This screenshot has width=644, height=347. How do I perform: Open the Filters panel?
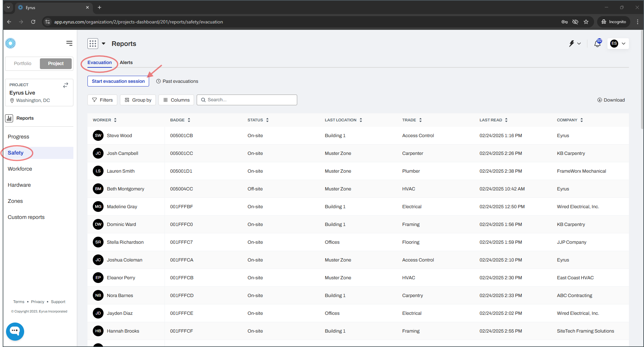pos(102,100)
